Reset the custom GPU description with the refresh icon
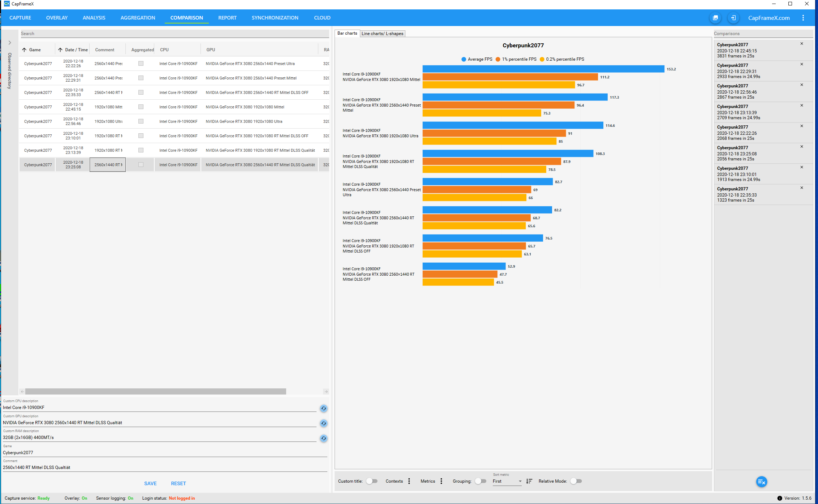The width and height of the screenshot is (818, 504). click(x=323, y=423)
